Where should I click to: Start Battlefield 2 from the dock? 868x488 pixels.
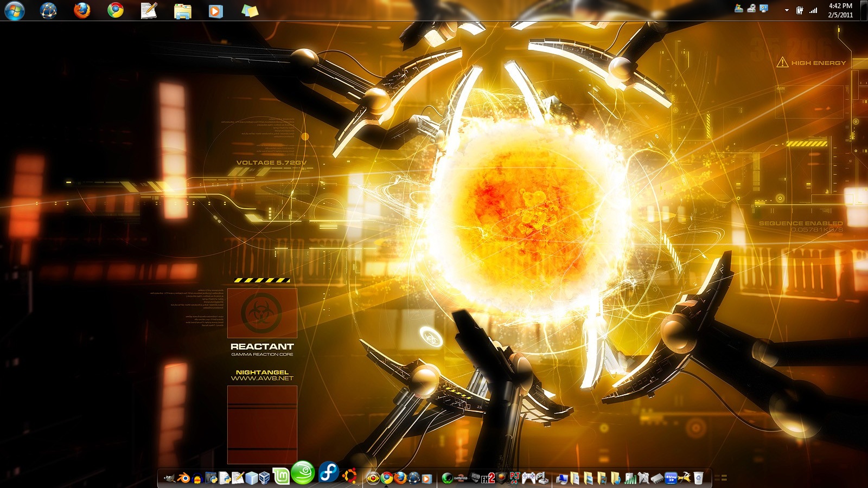pyautogui.click(x=460, y=479)
